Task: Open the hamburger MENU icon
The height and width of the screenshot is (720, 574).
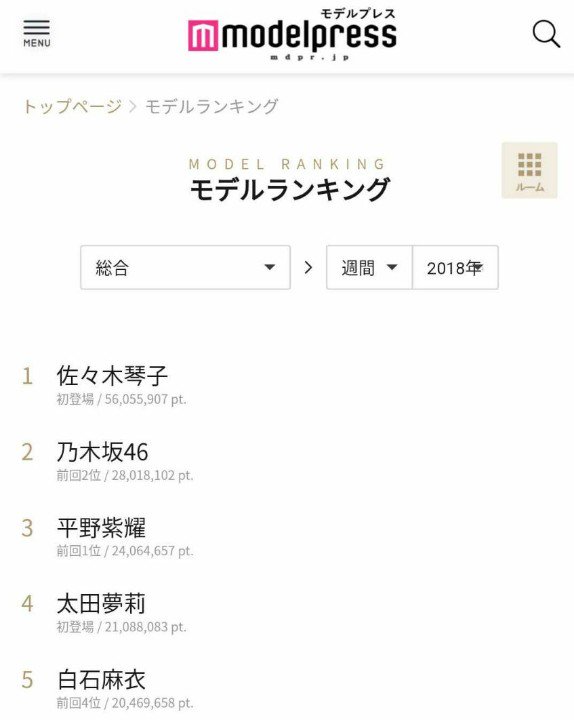Action: [37, 34]
